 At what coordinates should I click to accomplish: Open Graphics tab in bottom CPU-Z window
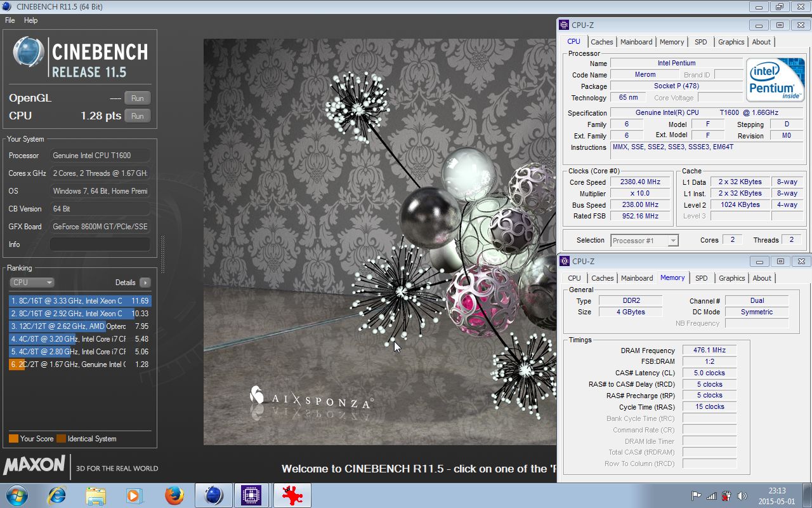731,278
